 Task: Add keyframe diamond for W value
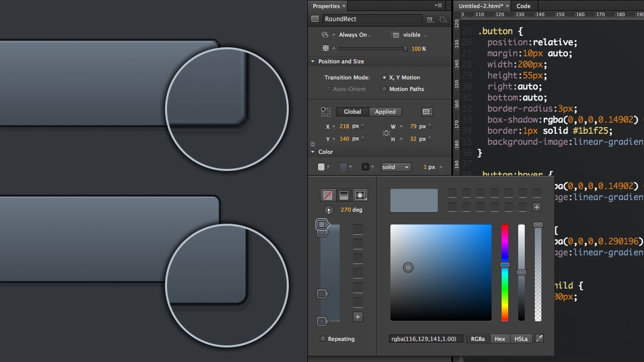401,127
